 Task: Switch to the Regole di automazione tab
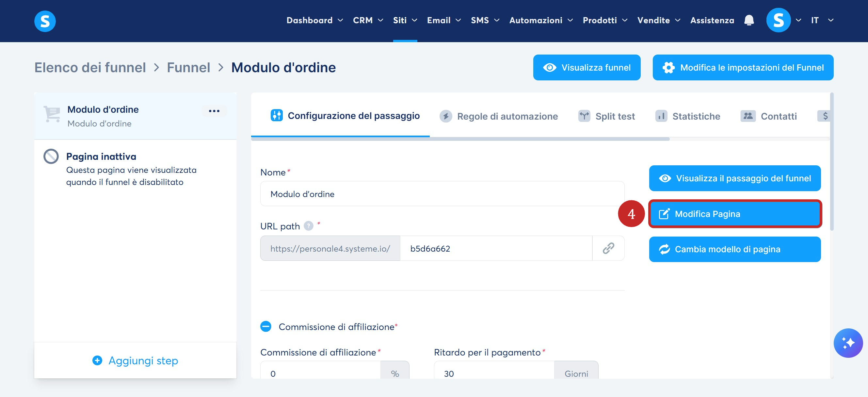coord(498,116)
